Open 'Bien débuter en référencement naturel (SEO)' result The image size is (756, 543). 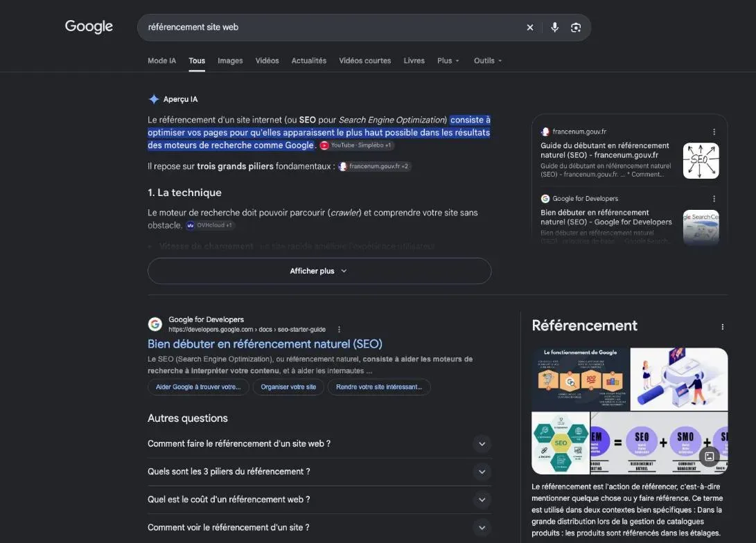(265, 344)
